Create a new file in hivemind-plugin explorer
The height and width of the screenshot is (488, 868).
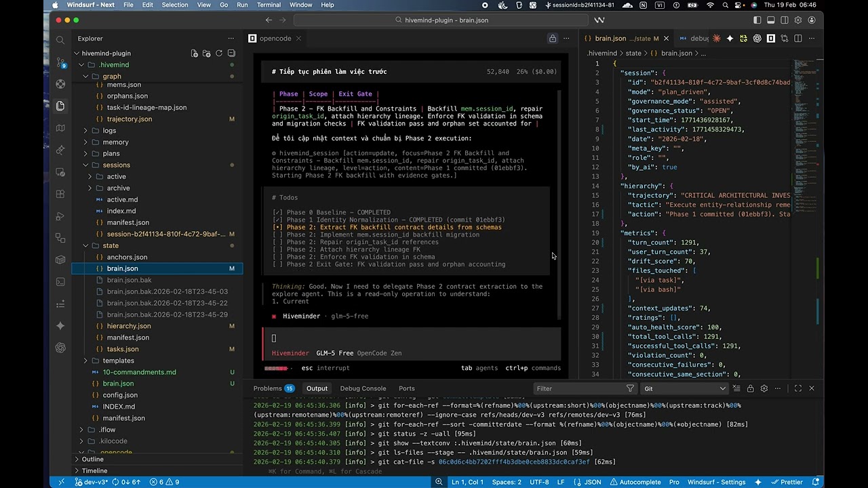[x=195, y=54]
